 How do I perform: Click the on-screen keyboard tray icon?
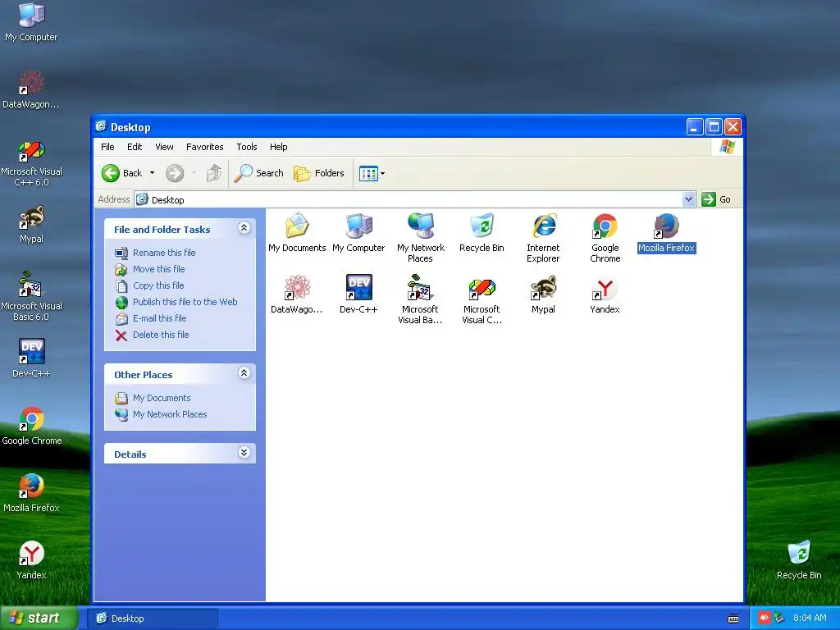[733, 619]
